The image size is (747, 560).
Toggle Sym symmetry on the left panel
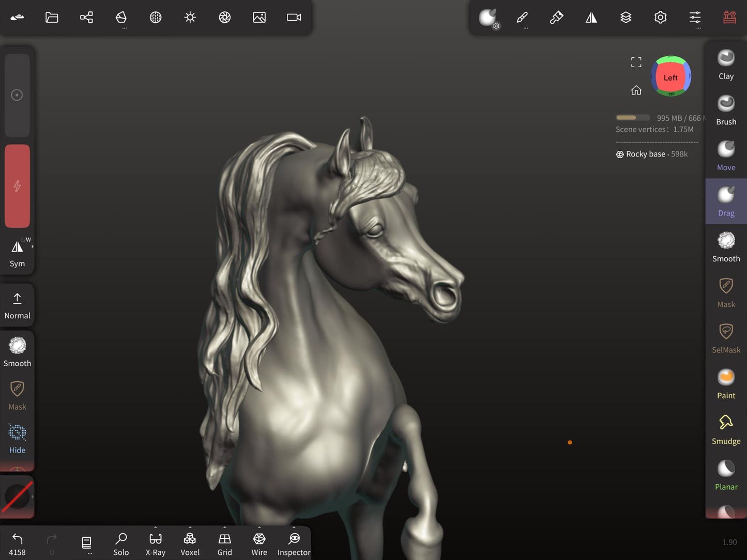pyautogui.click(x=17, y=253)
